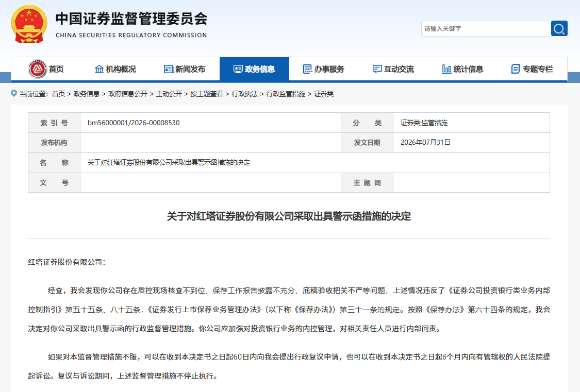580x392 pixels.
Task: Click the paragraph starting 如果对本监督管理措施不服
Action: [289, 367]
